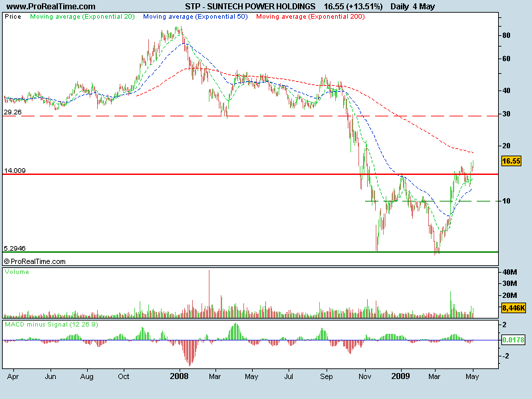Select the Moving average (Exponential 50) legend

coord(196,17)
